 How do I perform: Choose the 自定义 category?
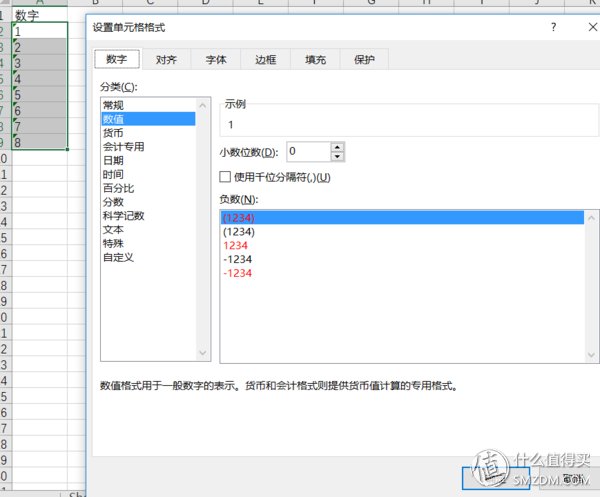tap(148, 257)
